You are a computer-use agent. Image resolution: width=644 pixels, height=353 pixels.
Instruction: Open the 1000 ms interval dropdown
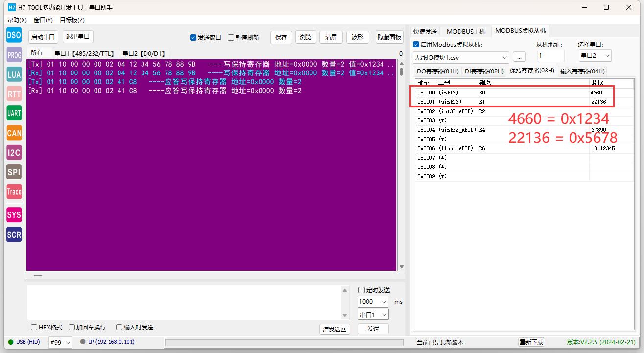click(373, 302)
